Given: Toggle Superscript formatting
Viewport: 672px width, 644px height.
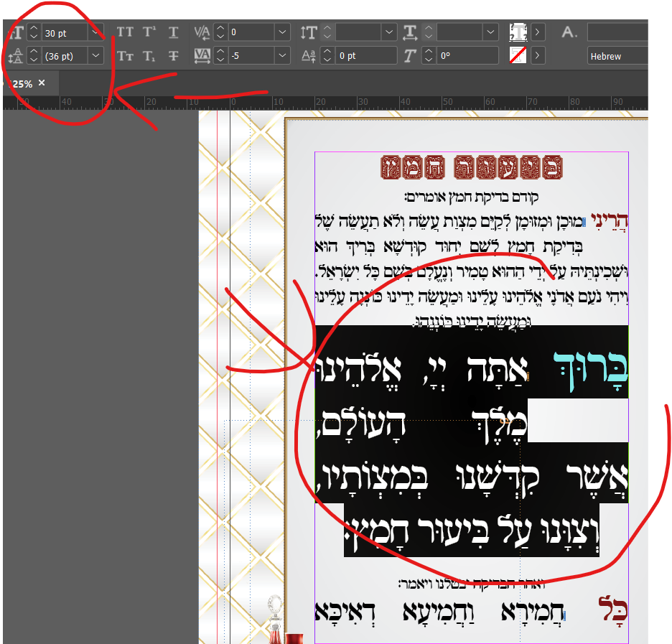Looking at the screenshot, I should (149, 32).
